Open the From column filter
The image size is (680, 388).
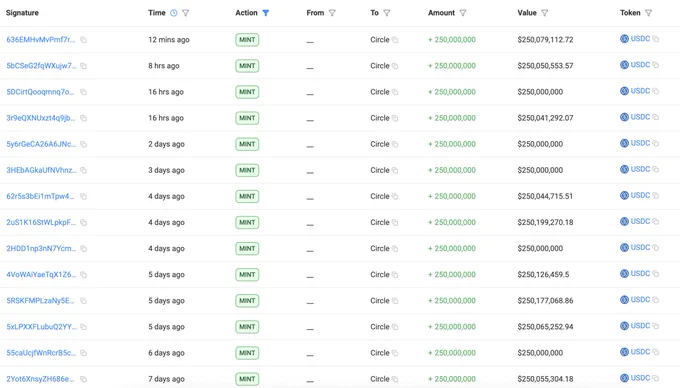pos(332,13)
